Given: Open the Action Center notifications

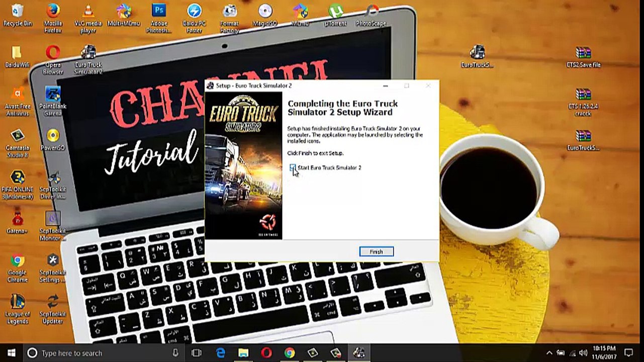Looking at the screenshot, I should [629, 353].
